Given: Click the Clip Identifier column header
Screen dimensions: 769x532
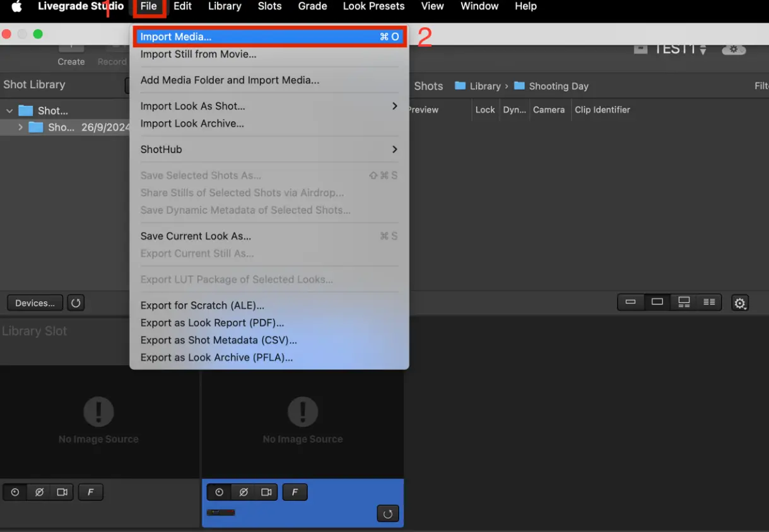Looking at the screenshot, I should coord(602,110).
